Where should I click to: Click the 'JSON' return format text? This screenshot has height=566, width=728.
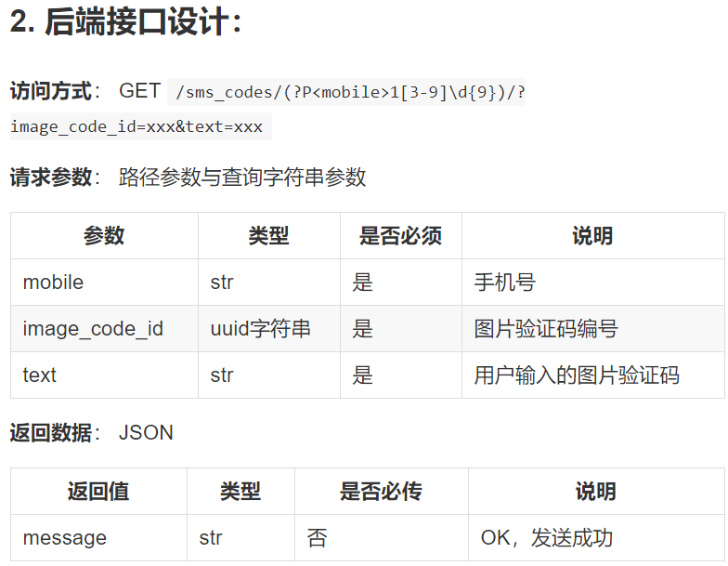point(146,433)
